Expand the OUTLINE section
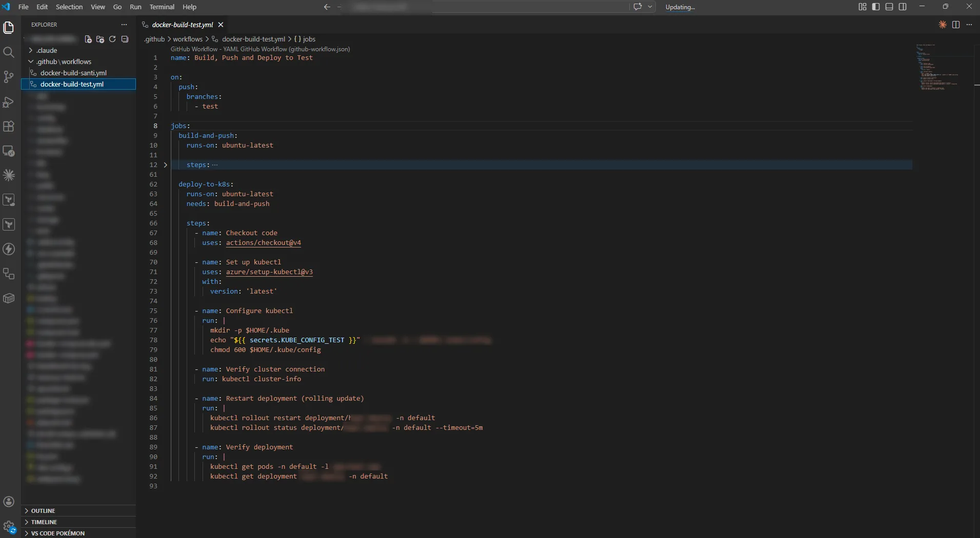This screenshot has width=980, height=538. (x=78, y=511)
